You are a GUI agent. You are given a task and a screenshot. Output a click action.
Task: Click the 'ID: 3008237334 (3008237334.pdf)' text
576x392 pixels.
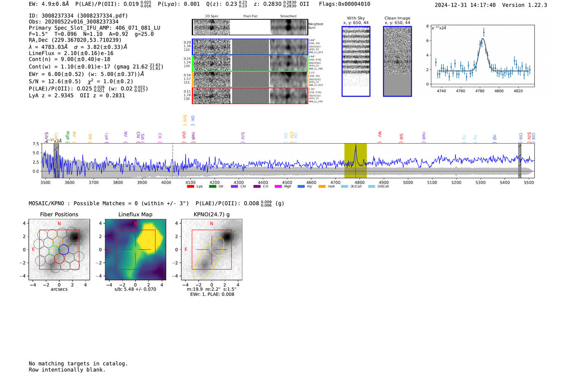point(78,16)
